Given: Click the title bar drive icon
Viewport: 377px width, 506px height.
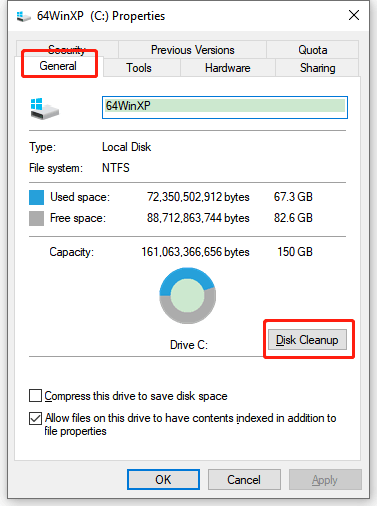Looking at the screenshot, I should tap(24, 16).
